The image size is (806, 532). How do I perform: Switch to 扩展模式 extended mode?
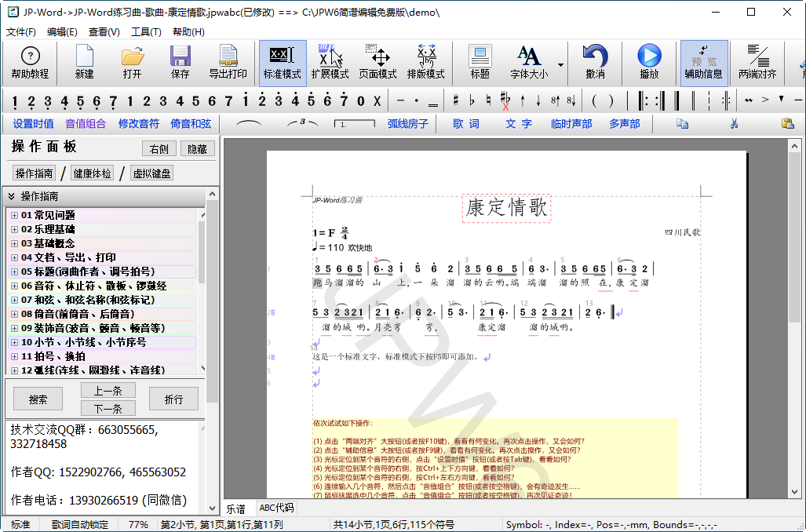330,63
